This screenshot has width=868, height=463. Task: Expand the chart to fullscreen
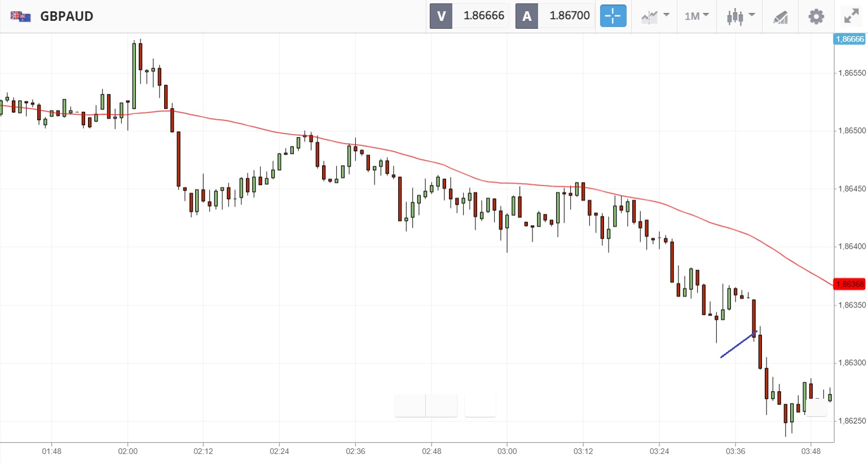[851, 16]
